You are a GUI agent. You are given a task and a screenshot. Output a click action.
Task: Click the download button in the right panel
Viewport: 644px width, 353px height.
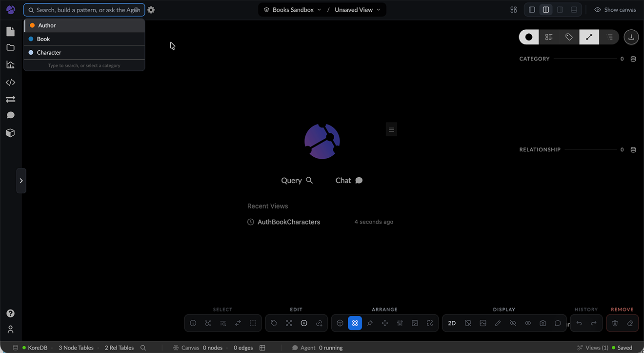pyautogui.click(x=631, y=37)
